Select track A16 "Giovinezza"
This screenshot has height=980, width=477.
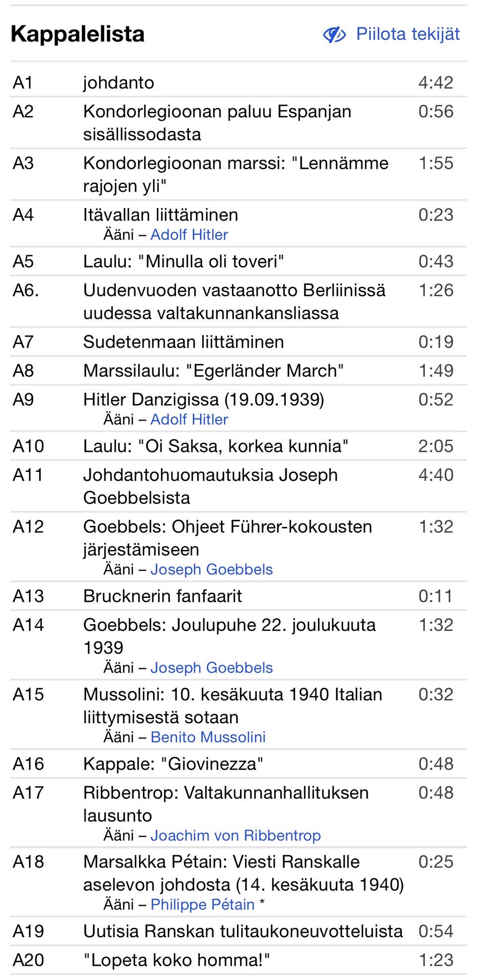[173, 764]
